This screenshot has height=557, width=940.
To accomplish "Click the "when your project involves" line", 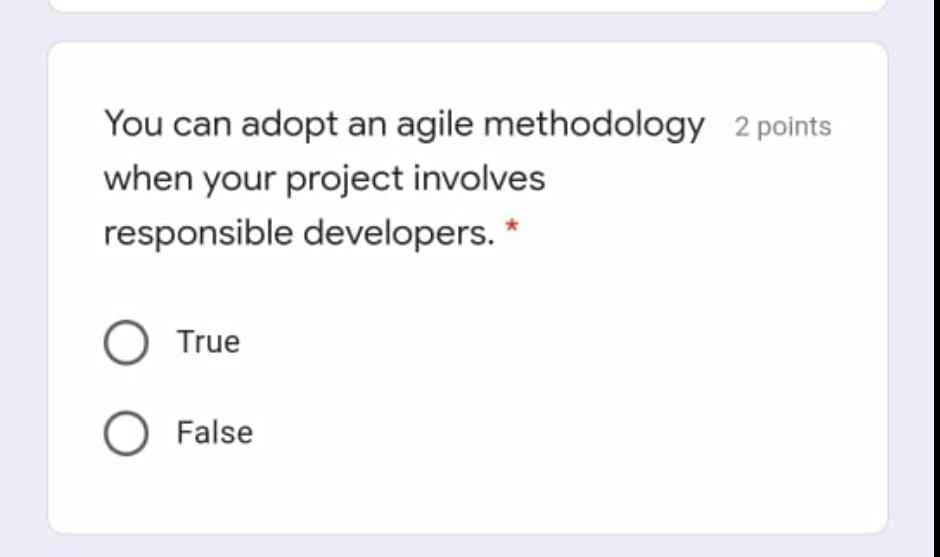I will click(x=324, y=179).
